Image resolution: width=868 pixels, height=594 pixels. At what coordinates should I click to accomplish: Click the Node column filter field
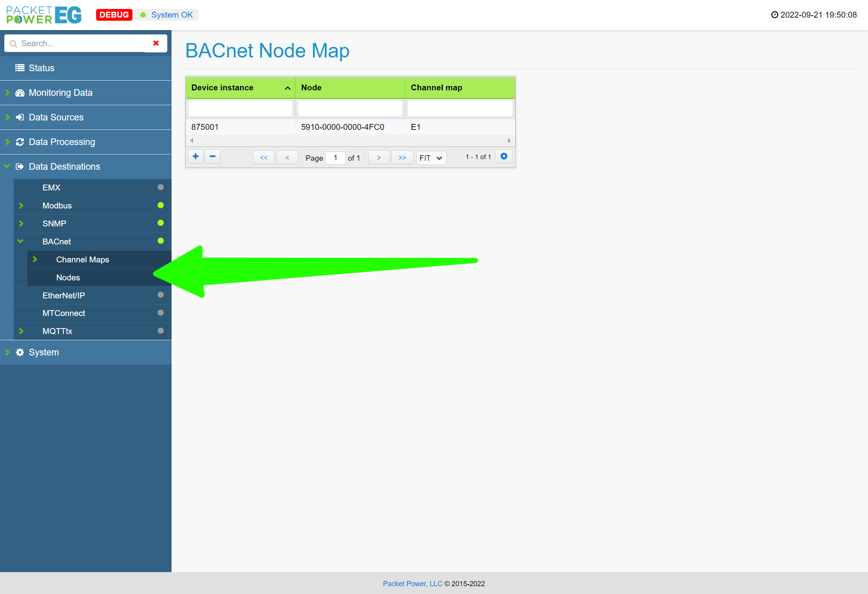[x=350, y=108]
